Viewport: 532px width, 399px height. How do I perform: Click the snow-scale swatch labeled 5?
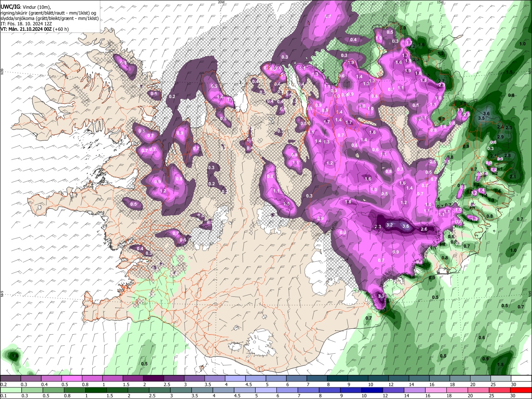(x=276, y=379)
